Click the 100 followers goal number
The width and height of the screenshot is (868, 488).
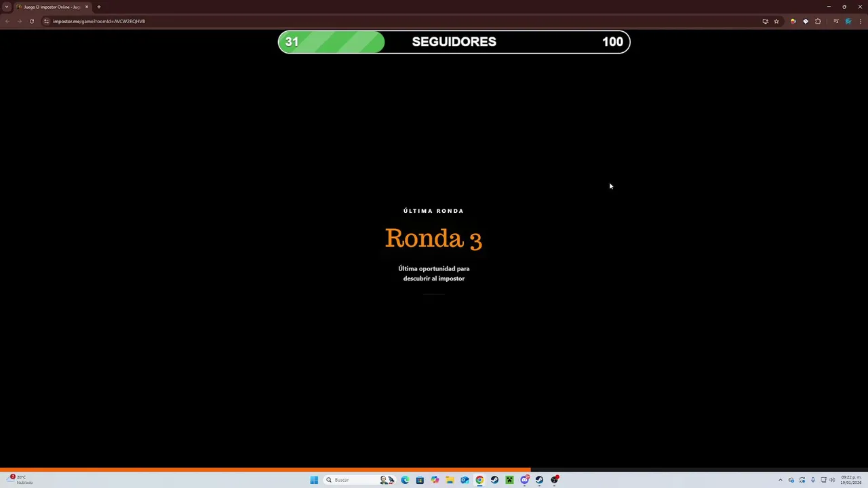pos(612,42)
